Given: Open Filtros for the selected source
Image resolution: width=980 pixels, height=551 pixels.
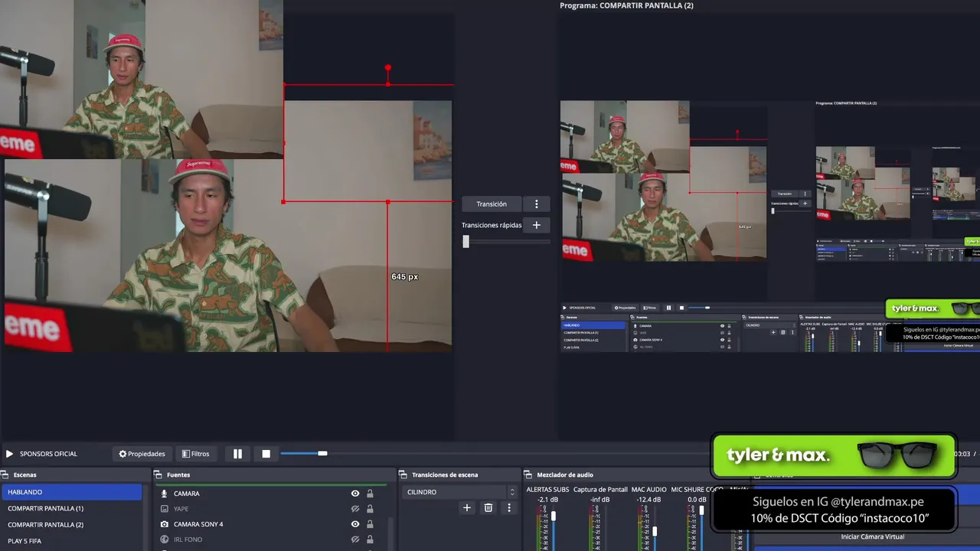Looking at the screenshot, I should click(195, 454).
